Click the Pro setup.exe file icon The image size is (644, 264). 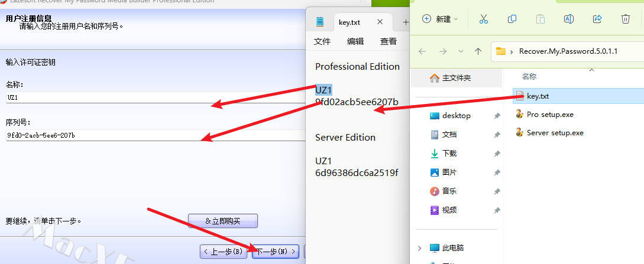pyautogui.click(x=520, y=114)
